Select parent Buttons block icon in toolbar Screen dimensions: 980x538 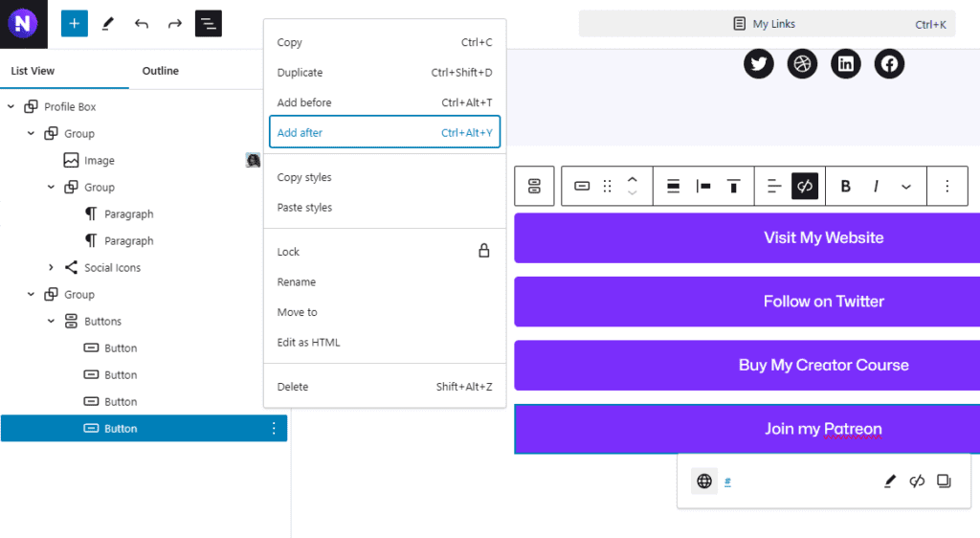(x=534, y=186)
